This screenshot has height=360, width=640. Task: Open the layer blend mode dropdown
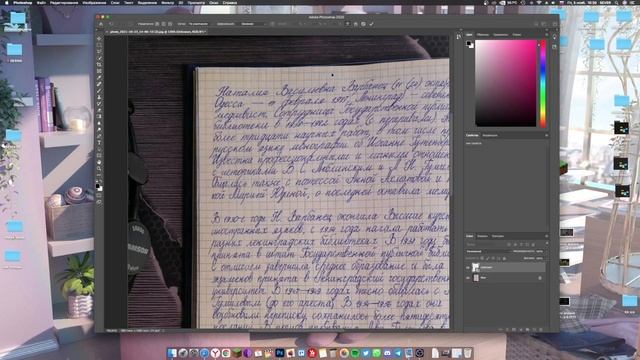487,251
